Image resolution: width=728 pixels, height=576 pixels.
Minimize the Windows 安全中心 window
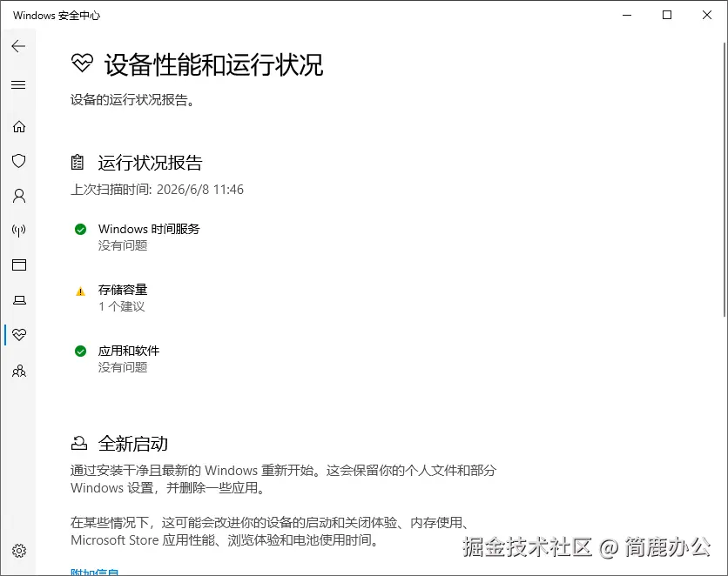click(627, 15)
